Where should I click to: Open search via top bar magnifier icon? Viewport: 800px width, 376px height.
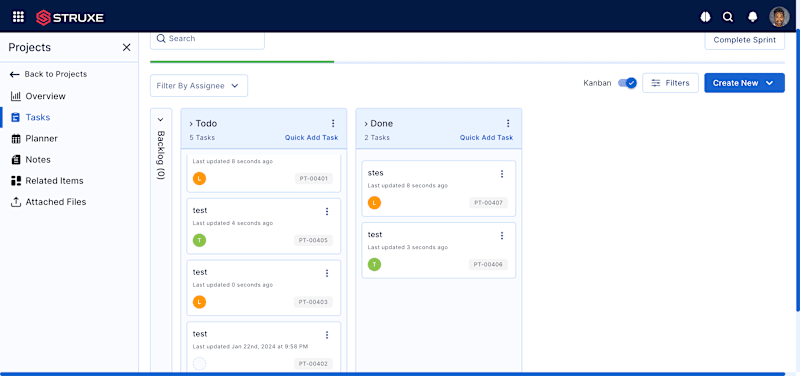[728, 17]
